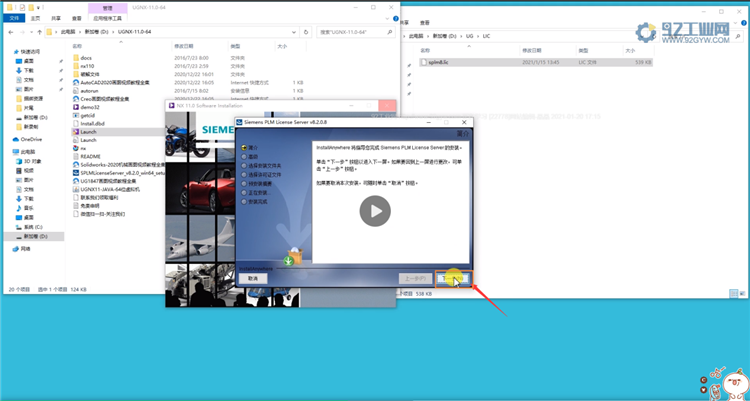Open the 查看 tab in the LIC Explorer window

[x=424, y=22]
